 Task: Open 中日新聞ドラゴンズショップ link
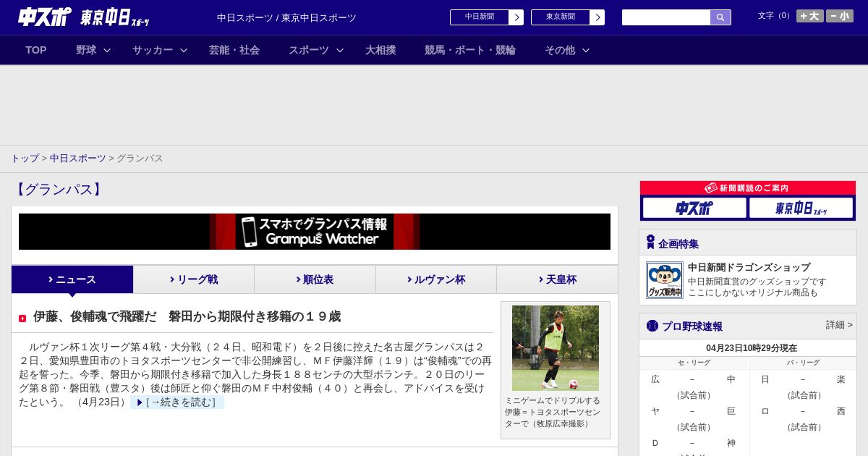pyautogui.click(x=749, y=267)
